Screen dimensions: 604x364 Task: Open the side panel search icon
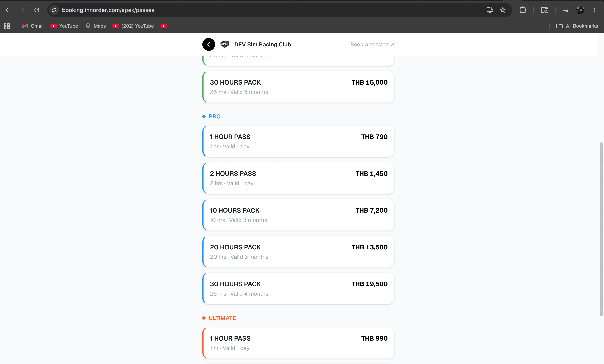(544, 10)
